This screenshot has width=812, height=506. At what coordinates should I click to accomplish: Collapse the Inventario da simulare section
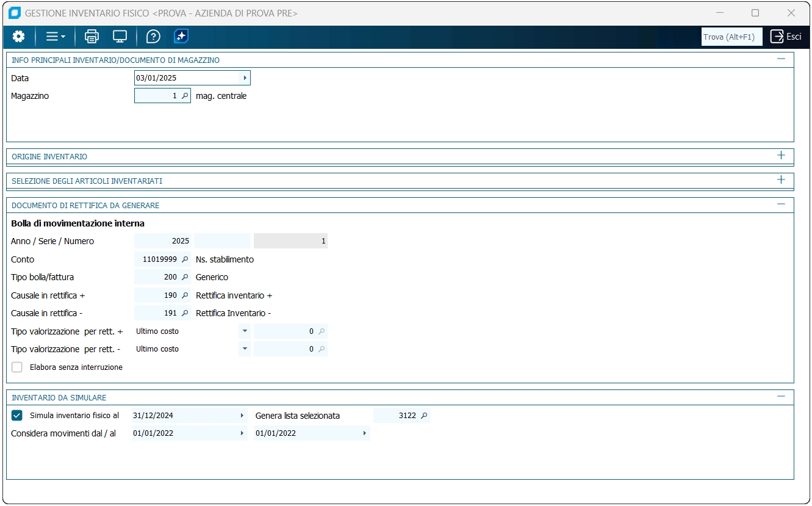tap(781, 397)
